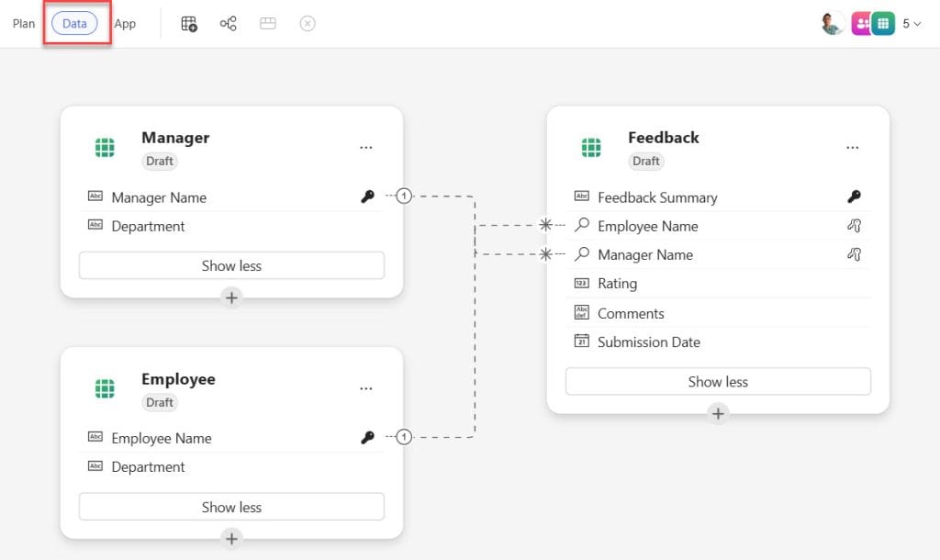Open the environment dropdown labeled 5
Screen dimensions: 940x560
908,23
